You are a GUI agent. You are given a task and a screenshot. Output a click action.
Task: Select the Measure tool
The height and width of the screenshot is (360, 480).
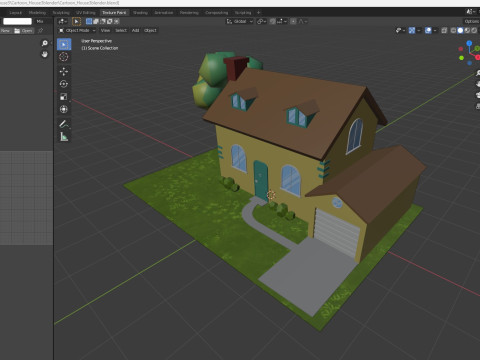[64, 137]
